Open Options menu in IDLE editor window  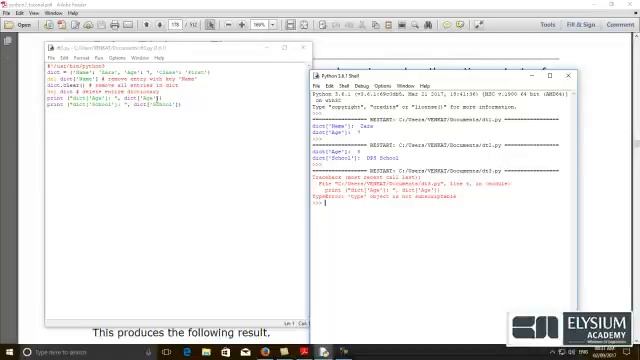coord(117,58)
